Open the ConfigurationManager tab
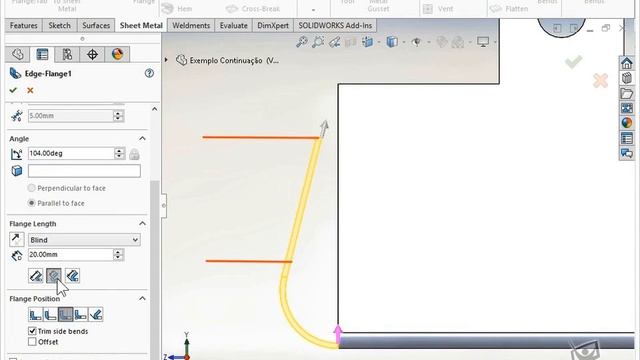 click(x=67, y=54)
